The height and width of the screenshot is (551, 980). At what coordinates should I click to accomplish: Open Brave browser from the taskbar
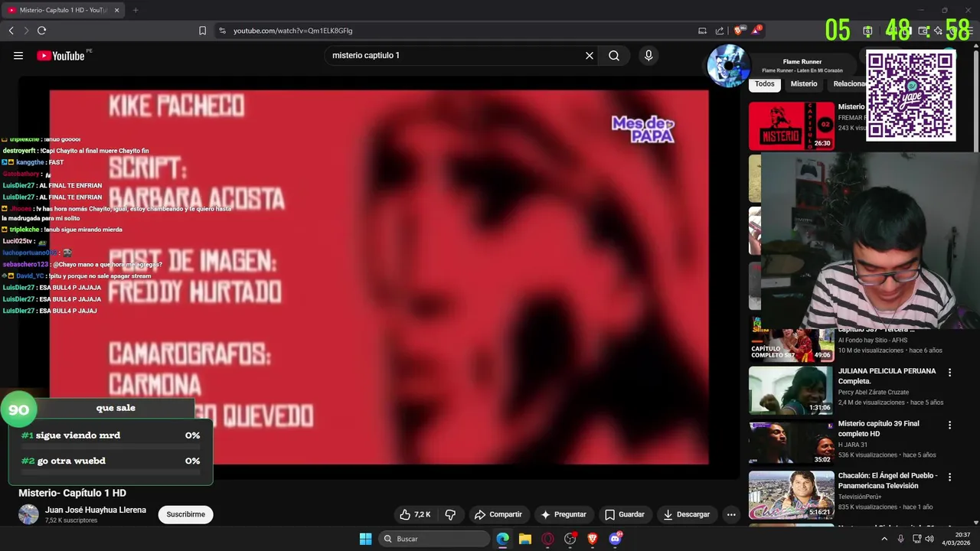[x=593, y=539]
